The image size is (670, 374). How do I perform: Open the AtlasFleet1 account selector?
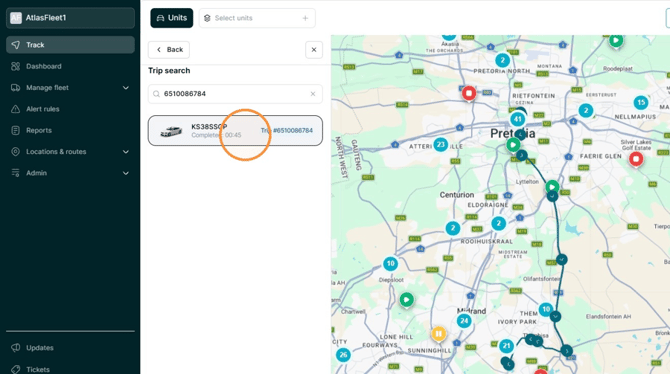coord(70,18)
